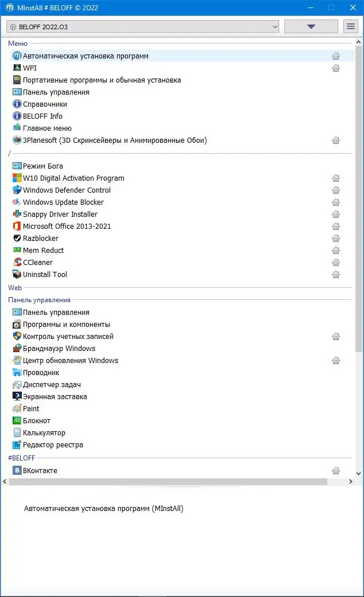Click the vertical scrollbar thumb
This screenshot has height=597, width=364.
tap(359, 198)
